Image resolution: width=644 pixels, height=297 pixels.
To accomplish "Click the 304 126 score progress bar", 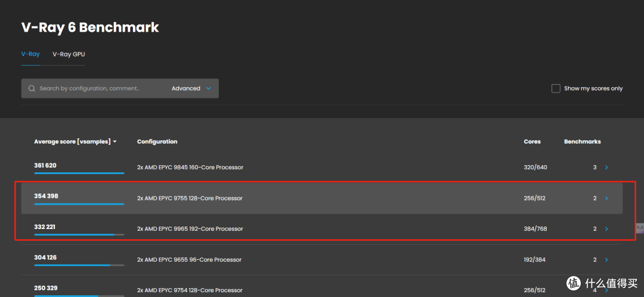I will 79,265.
